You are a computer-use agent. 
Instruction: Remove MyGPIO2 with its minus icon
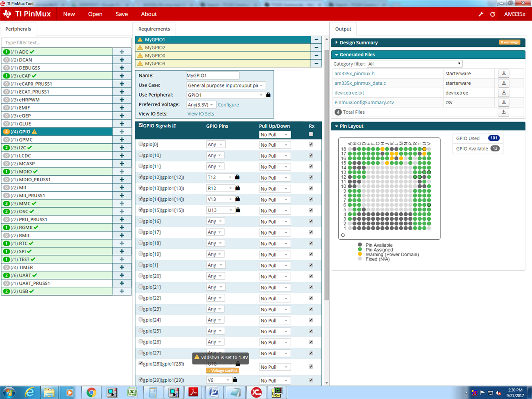pos(316,48)
